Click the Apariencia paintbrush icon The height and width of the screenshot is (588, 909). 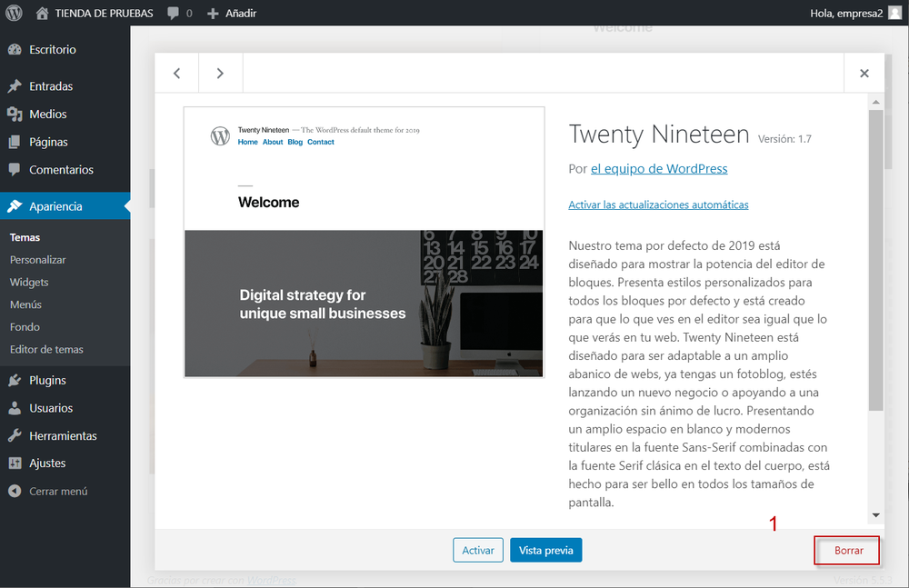tap(15, 206)
